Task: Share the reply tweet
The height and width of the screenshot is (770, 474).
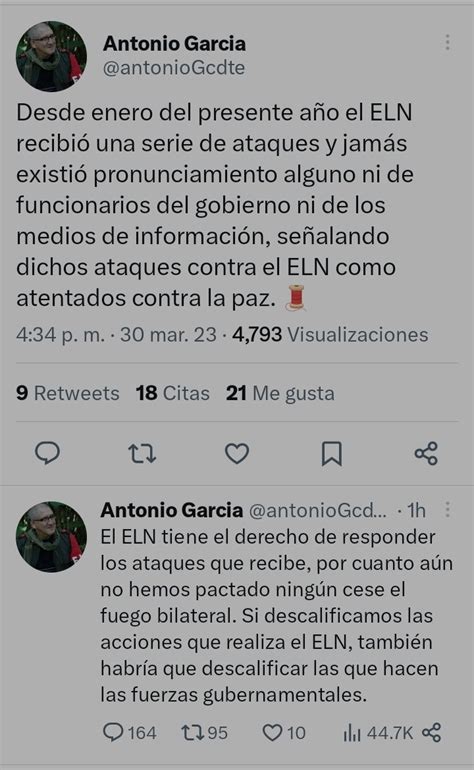Action: (431, 733)
